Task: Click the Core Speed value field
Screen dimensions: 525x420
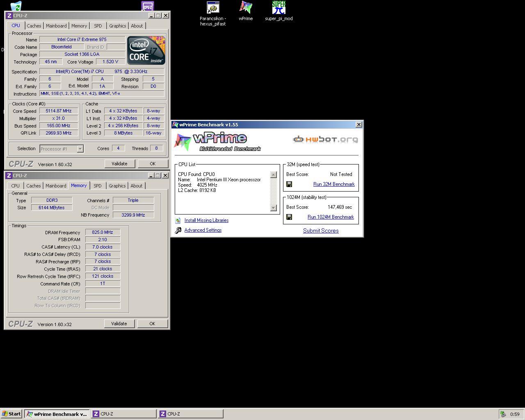Action: point(59,111)
